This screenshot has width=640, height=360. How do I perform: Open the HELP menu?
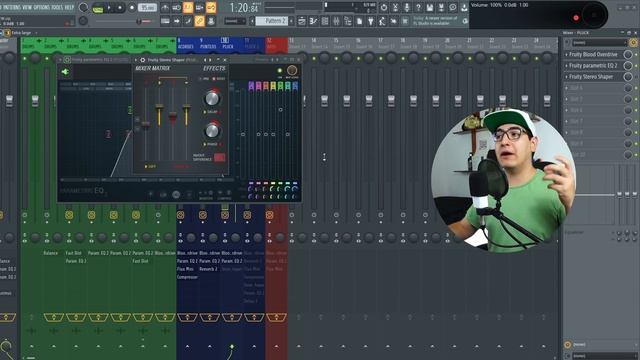tap(69, 7)
